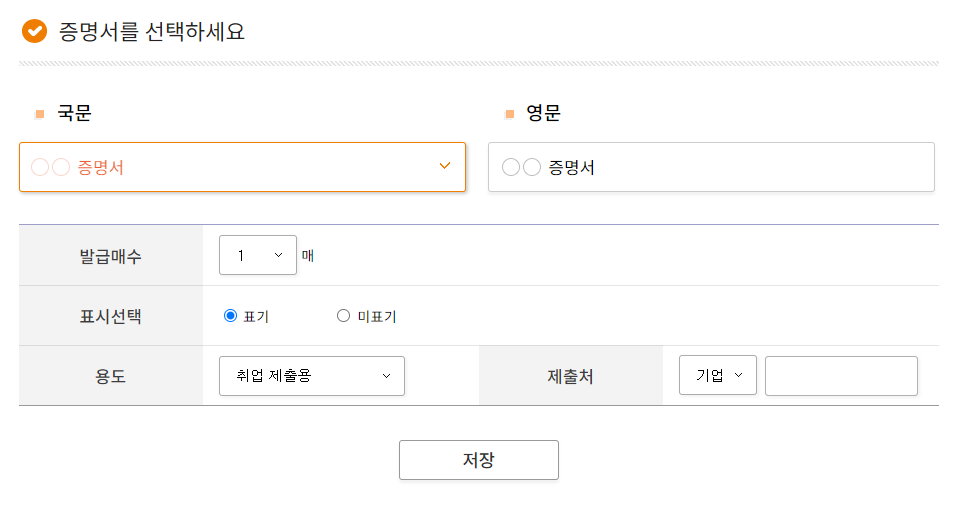Viewport: 956px width, 517px height.
Task: Select the 표기 radio button
Action: [230, 316]
